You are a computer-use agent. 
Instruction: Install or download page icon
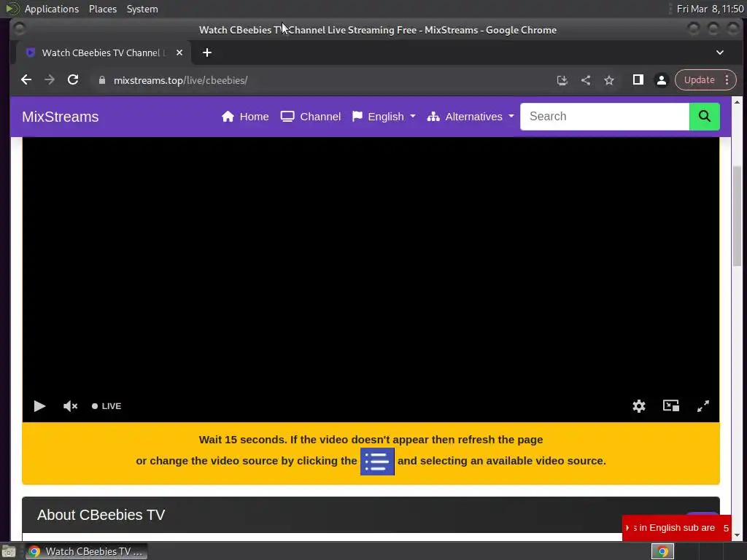click(562, 80)
